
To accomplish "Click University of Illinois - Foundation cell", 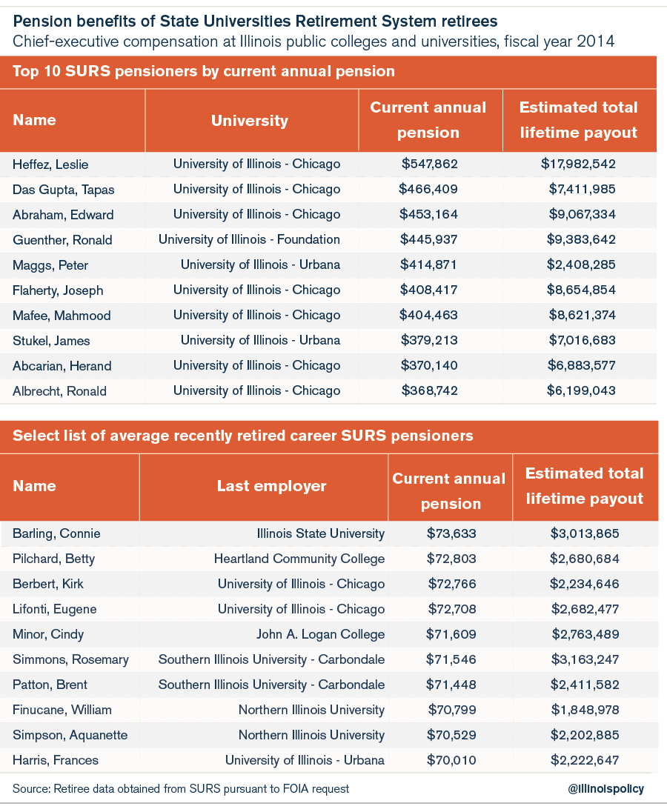I will (249, 239).
